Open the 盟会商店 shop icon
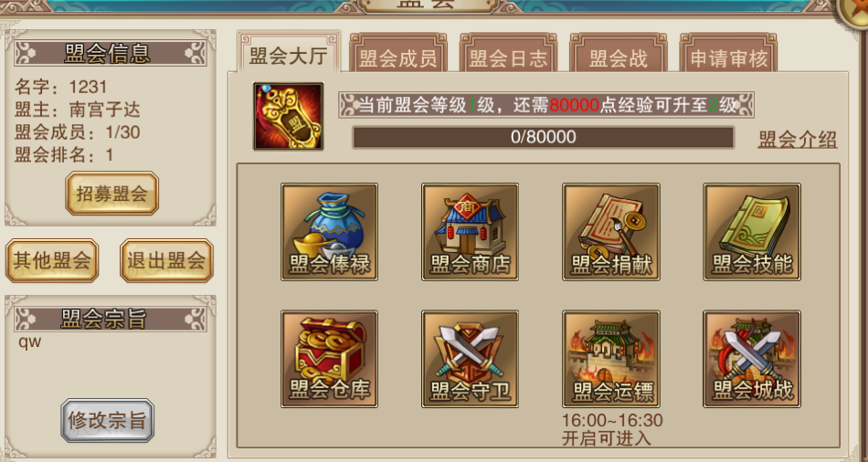 [470, 232]
